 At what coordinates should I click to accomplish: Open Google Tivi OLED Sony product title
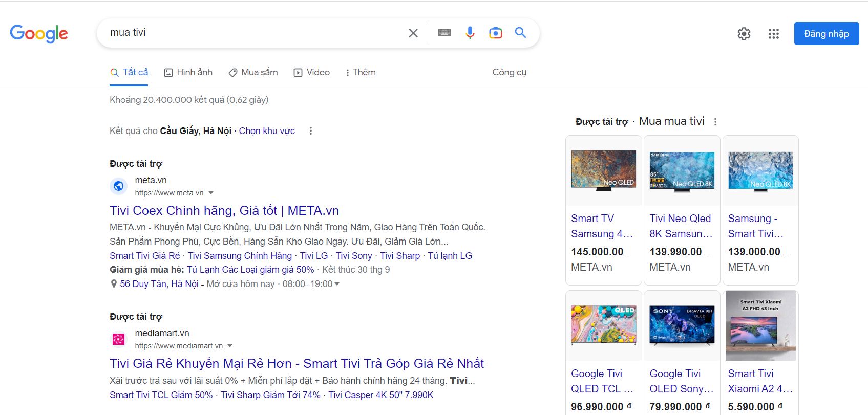coord(681,381)
